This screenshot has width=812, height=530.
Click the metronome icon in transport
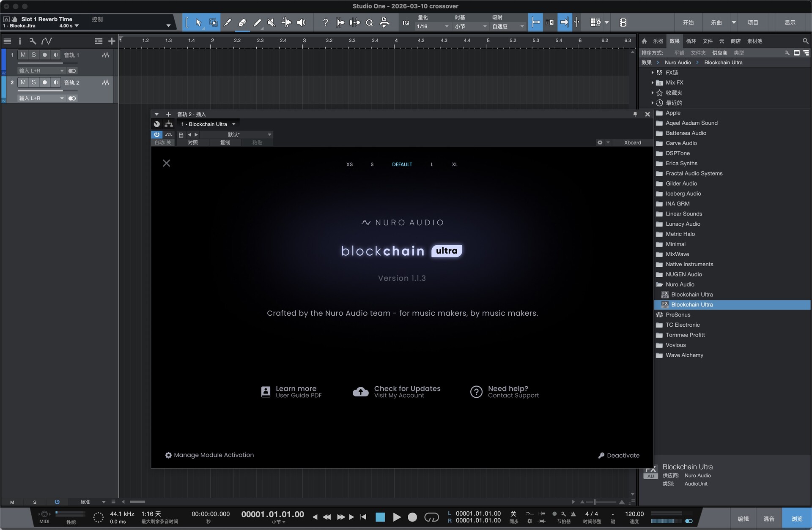pos(573,514)
